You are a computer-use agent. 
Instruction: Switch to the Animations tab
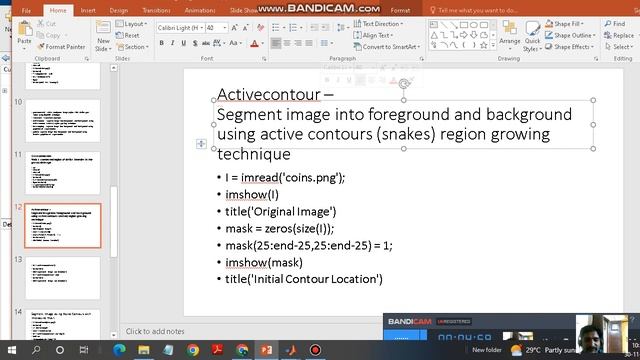pyautogui.click(x=200, y=11)
